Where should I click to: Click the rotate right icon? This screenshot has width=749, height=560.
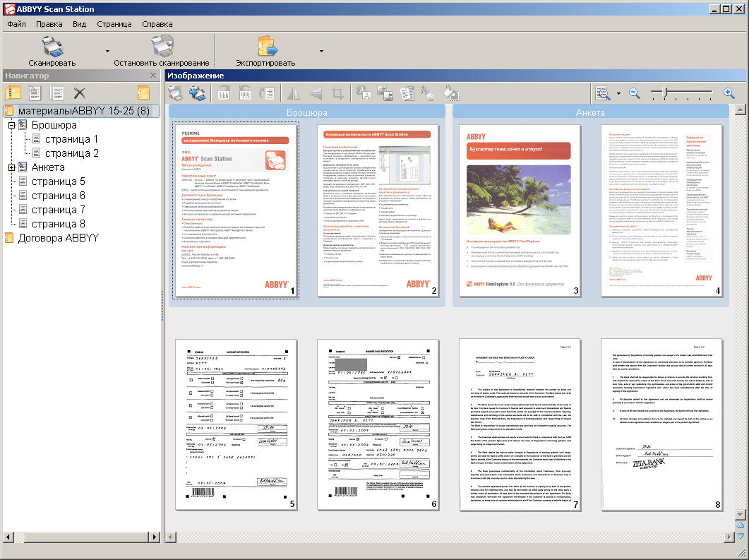[224, 93]
